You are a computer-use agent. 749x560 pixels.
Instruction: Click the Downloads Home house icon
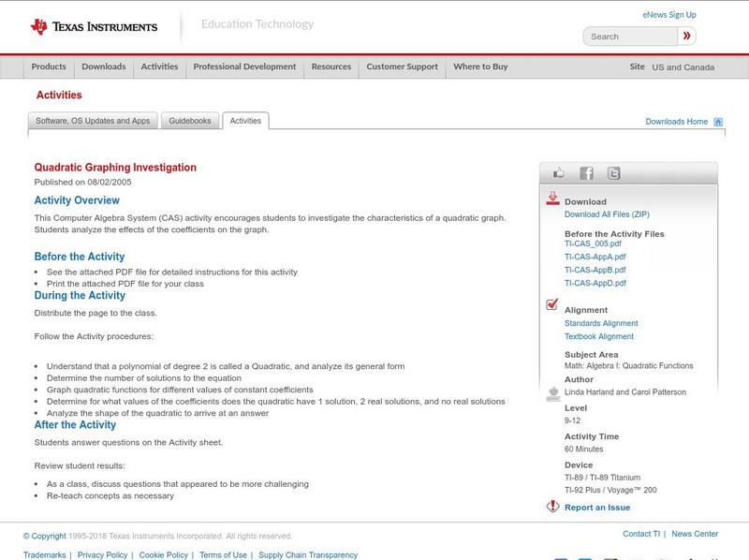[718, 122]
